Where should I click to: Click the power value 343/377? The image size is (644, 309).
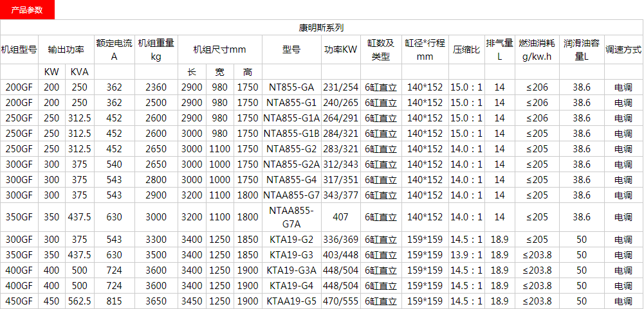pyautogui.click(x=340, y=195)
